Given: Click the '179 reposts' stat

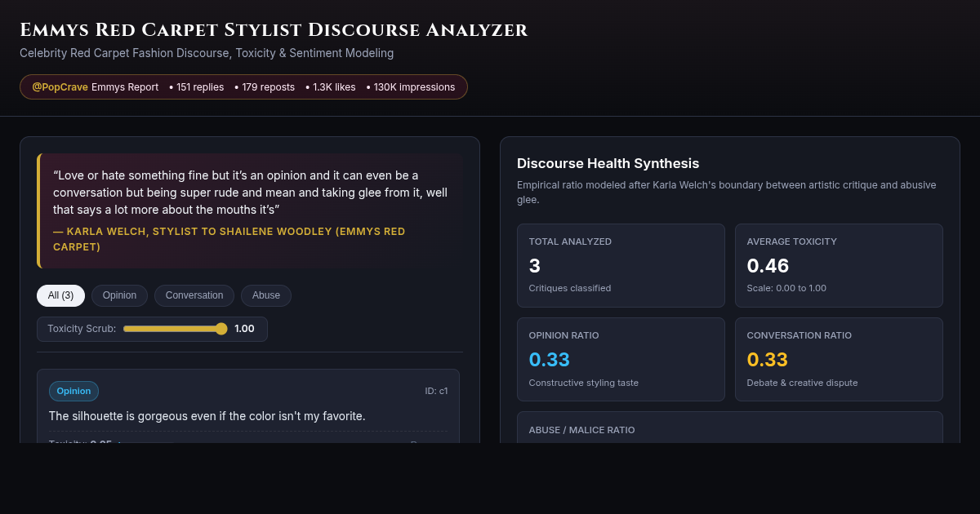Looking at the screenshot, I should pyautogui.click(x=265, y=87).
